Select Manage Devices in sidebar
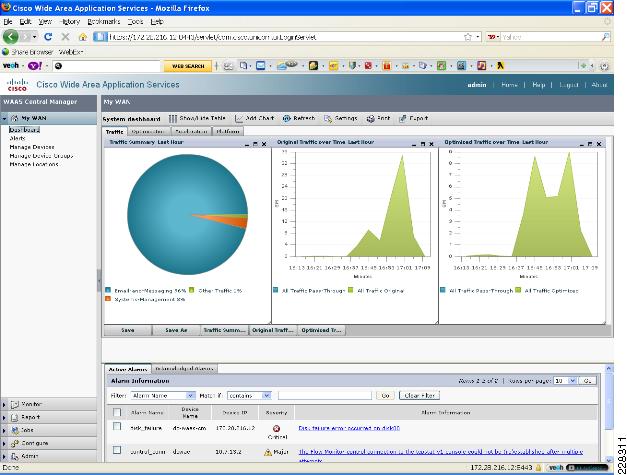 tap(32, 147)
